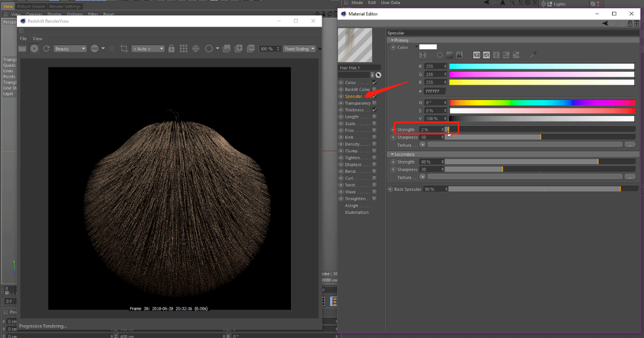Enable the Transparency channel checkbox
The height and width of the screenshot is (338, 644).
[x=374, y=103]
